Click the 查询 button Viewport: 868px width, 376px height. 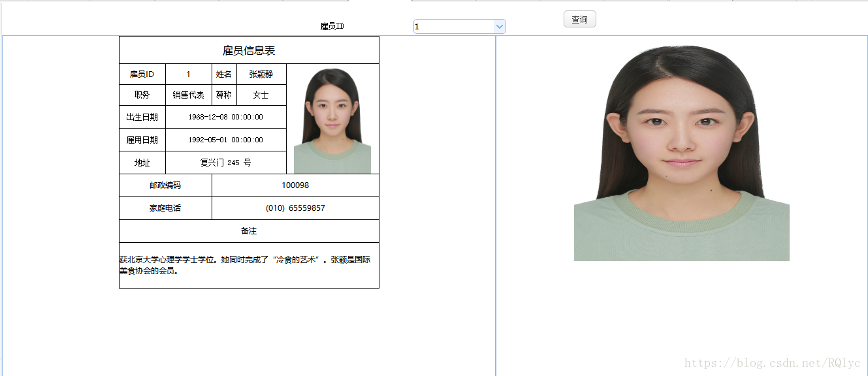[x=580, y=20]
